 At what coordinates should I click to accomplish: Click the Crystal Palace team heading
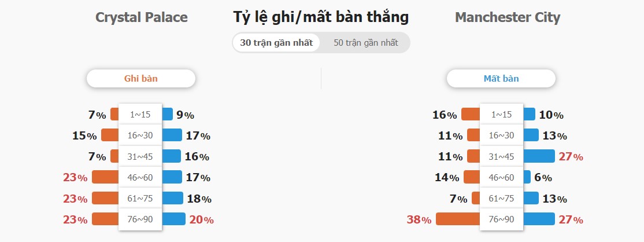pyautogui.click(x=141, y=17)
